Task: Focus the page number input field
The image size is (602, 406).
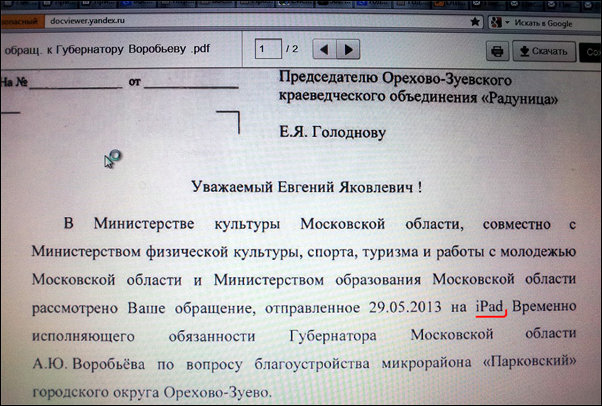Action: [x=267, y=48]
